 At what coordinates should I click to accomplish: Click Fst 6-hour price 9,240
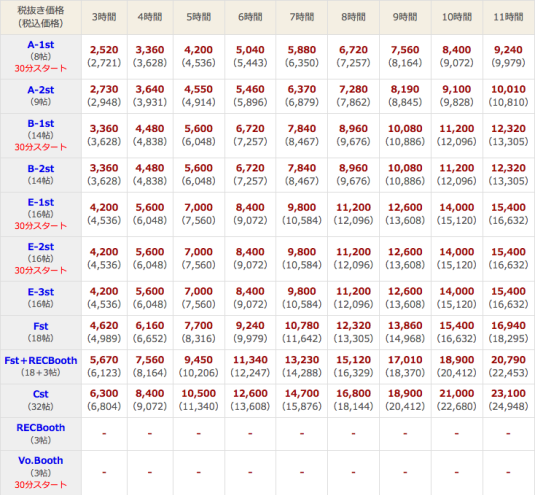pyautogui.click(x=250, y=325)
